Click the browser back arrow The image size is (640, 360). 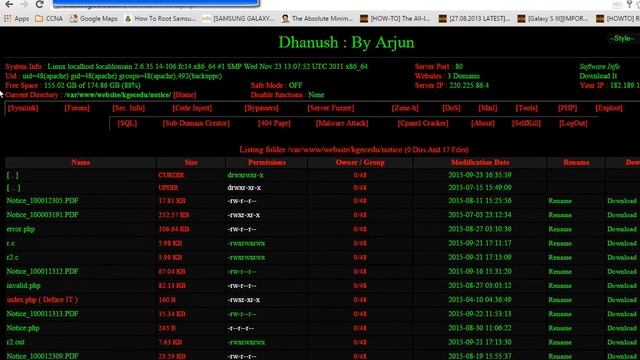pyautogui.click(x=9, y=4)
